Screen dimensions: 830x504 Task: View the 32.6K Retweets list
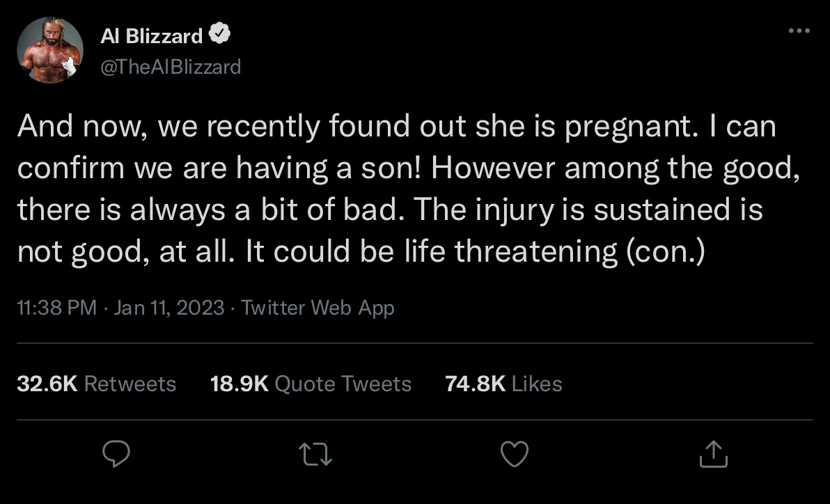tap(97, 384)
